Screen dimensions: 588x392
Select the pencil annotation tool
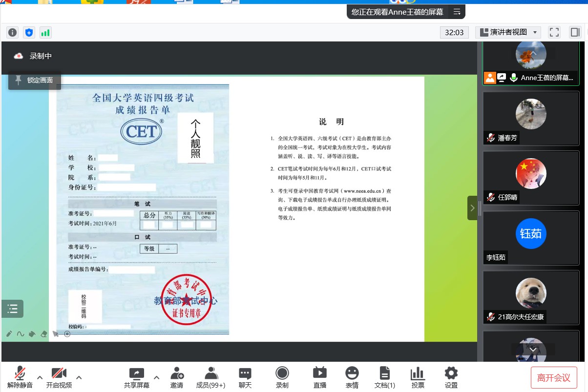coord(9,334)
